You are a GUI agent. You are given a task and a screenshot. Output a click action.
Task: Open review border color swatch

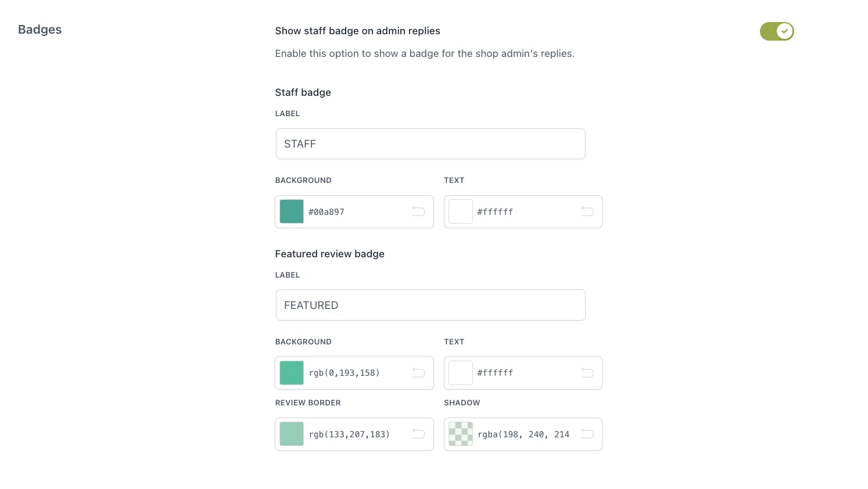(x=292, y=434)
